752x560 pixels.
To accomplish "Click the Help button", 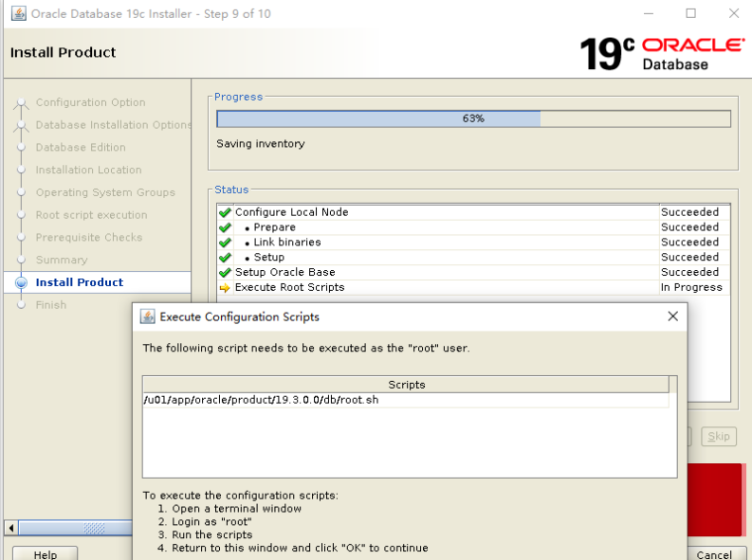I will pos(46,553).
